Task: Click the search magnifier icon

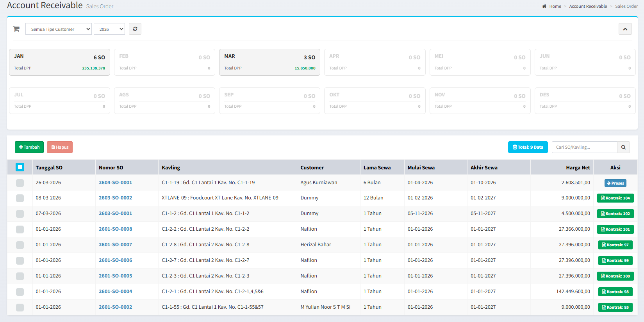Action: click(623, 147)
